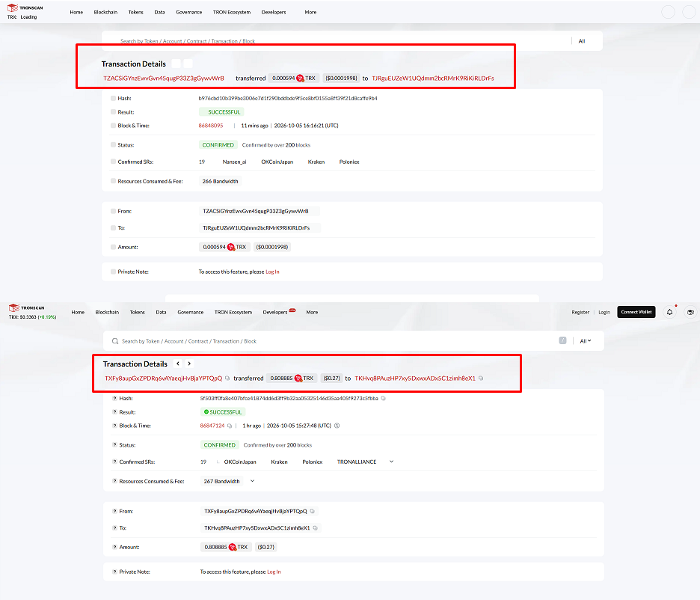Click the Register link
The height and width of the screenshot is (600, 700).
(x=580, y=312)
